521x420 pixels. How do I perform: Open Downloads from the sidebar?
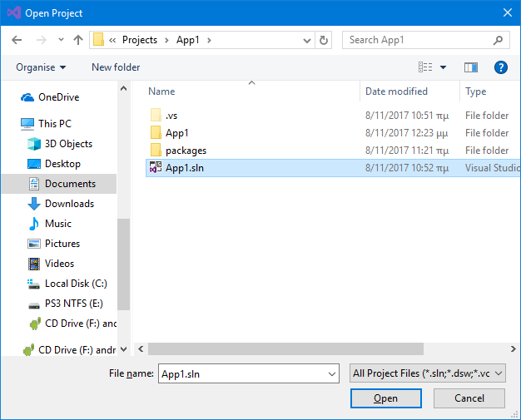69,204
